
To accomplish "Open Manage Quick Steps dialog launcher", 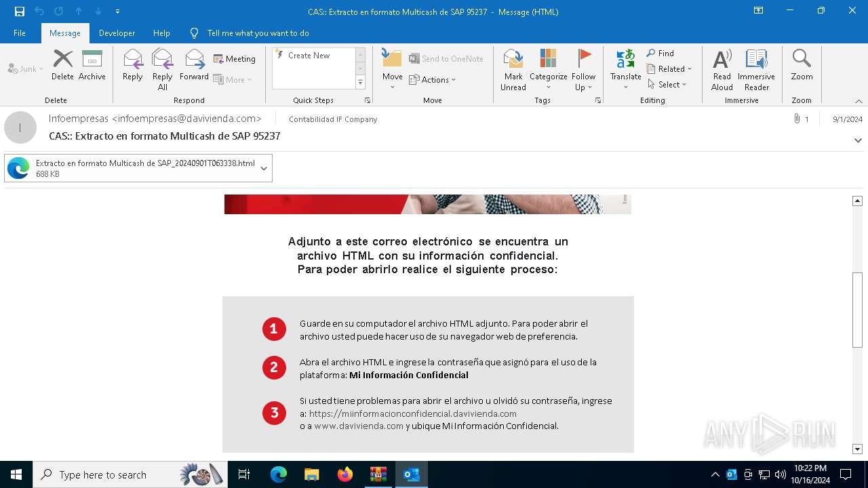I will [368, 100].
